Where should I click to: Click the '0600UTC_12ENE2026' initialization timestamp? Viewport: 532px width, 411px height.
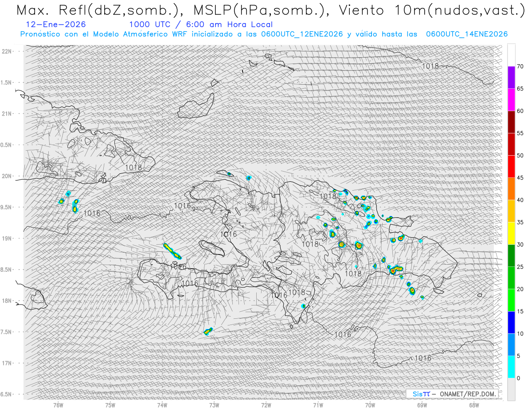[302, 35]
